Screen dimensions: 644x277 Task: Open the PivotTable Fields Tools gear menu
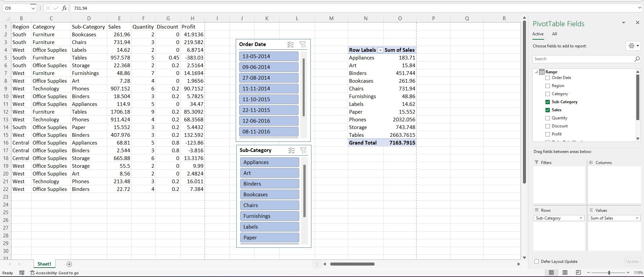[633, 46]
